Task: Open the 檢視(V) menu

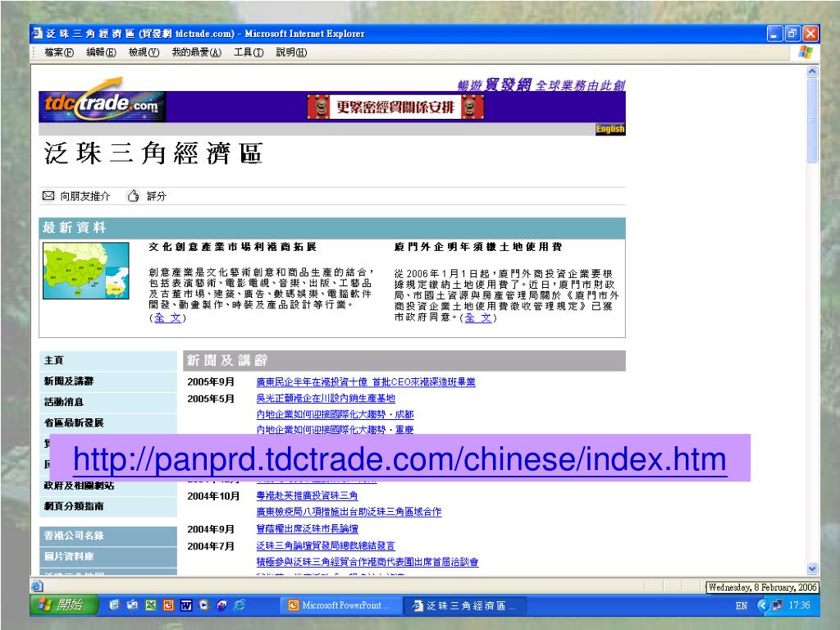Action: [x=144, y=52]
